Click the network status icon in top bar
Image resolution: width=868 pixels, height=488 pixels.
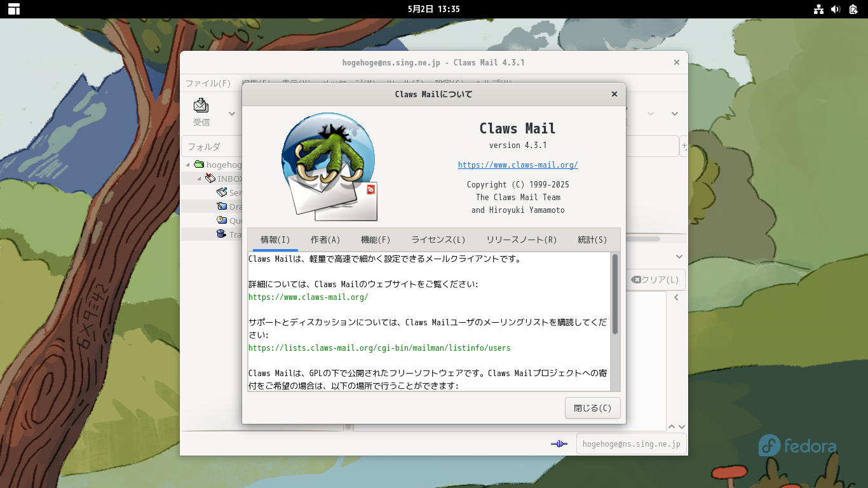(x=818, y=9)
